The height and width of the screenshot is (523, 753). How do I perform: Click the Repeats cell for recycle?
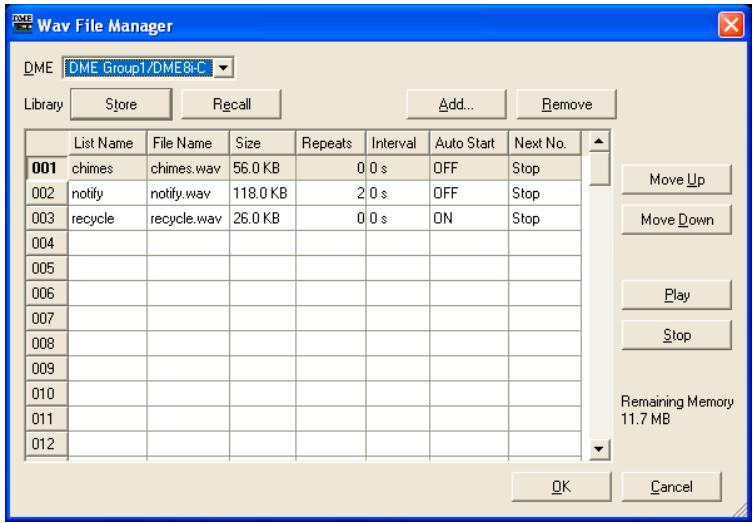331,219
